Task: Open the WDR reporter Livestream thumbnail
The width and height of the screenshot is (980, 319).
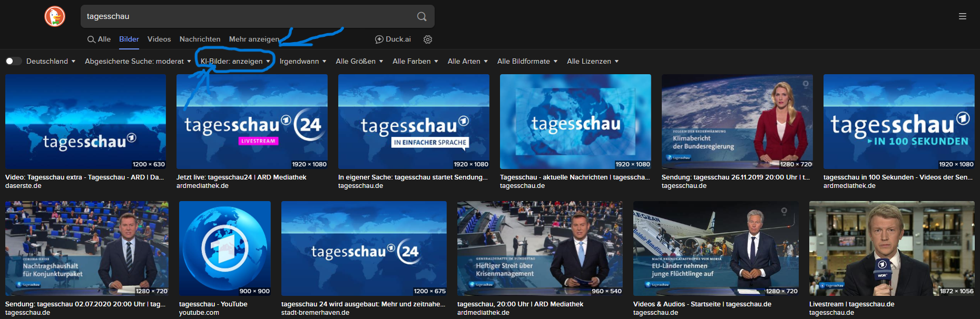Action: pos(892,248)
